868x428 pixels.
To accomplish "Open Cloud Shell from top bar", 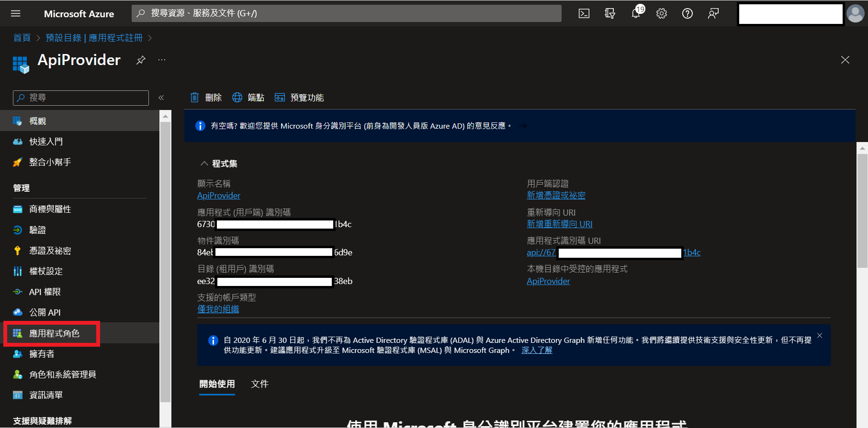I will tap(584, 13).
